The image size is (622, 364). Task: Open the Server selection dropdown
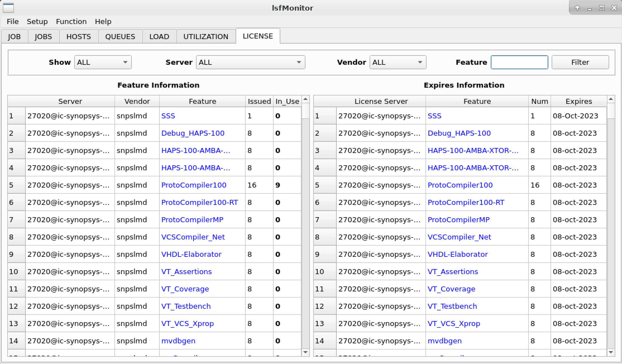click(x=250, y=62)
